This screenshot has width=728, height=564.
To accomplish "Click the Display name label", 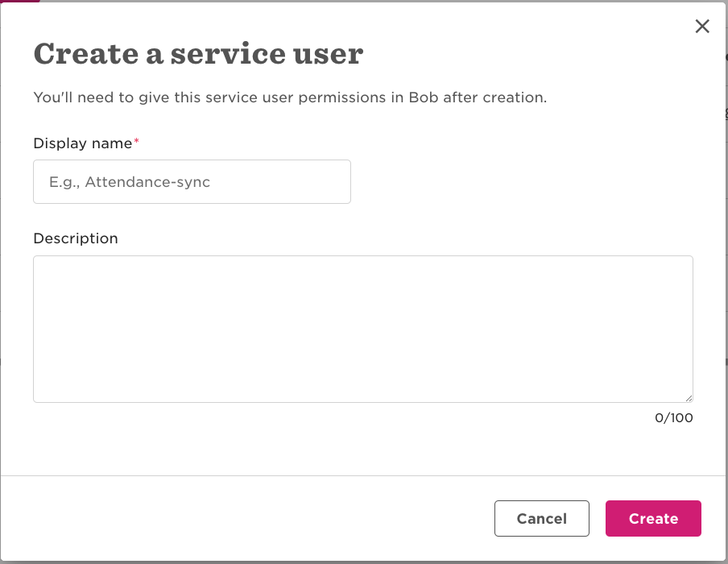I will pyautogui.click(x=82, y=143).
